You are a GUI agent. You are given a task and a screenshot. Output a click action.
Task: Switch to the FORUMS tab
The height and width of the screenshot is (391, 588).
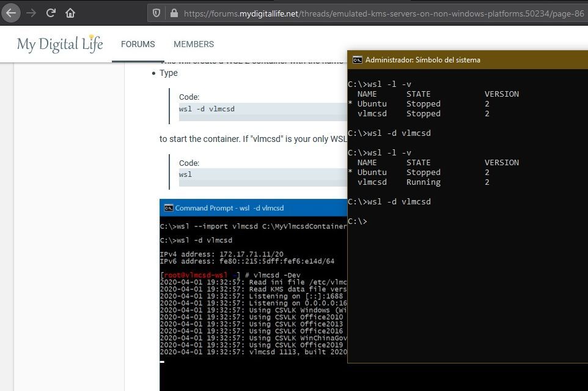coord(138,44)
